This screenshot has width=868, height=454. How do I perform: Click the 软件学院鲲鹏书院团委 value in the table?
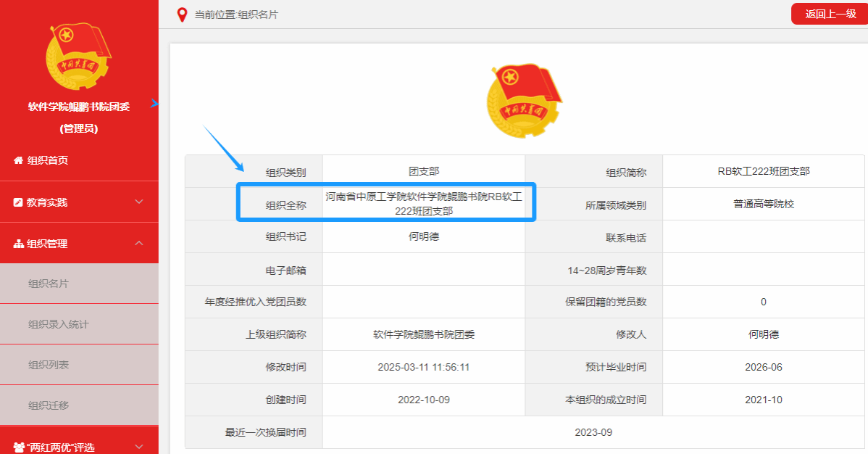click(x=423, y=334)
